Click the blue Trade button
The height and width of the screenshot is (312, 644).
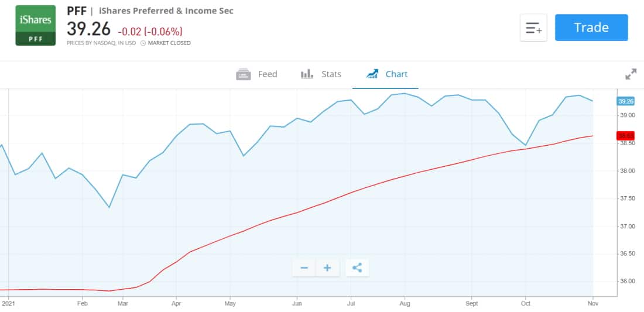tap(591, 28)
